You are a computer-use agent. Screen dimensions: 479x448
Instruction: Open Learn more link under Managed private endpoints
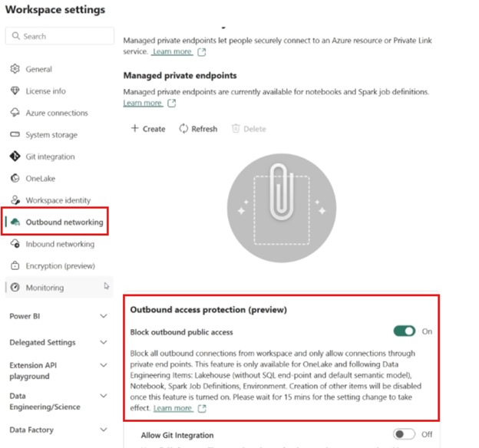[x=143, y=103]
